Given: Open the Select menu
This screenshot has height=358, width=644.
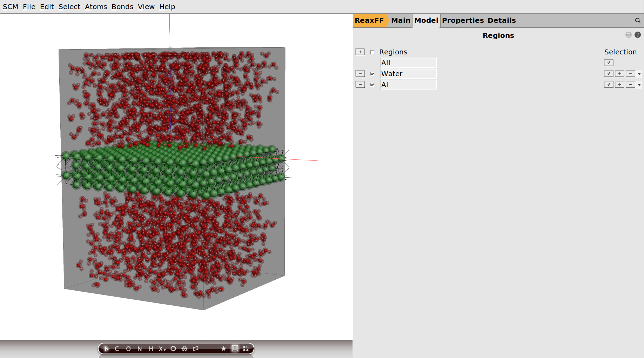Looking at the screenshot, I should (x=69, y=7).
